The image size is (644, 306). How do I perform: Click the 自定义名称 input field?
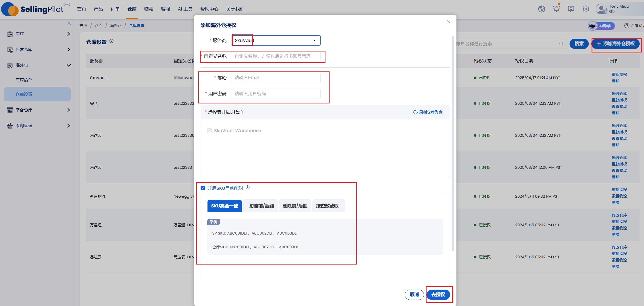276,56
